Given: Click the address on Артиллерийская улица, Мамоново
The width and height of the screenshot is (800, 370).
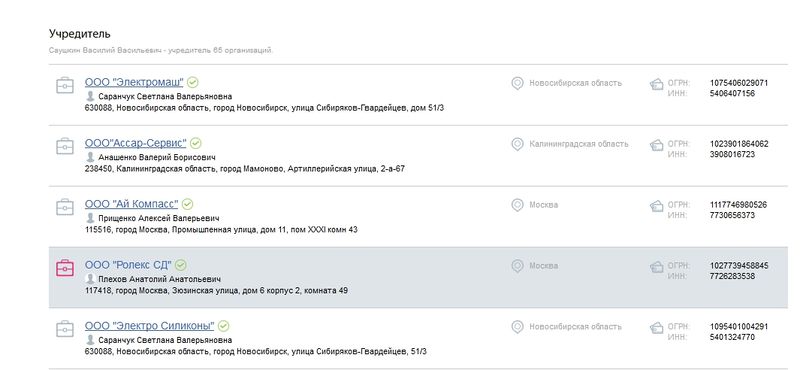Looking at the screenshot, I should 245,168.
